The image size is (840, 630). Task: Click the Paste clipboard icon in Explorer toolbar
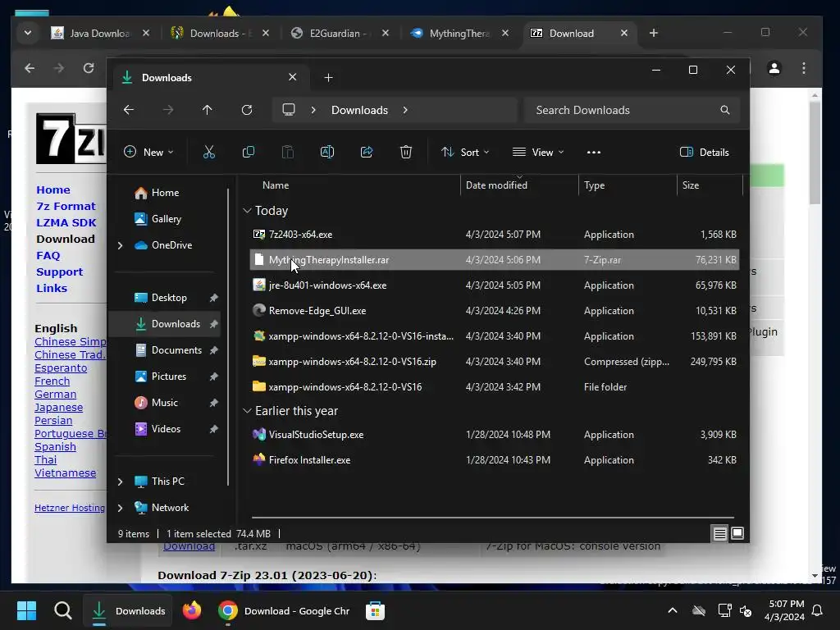tap(288, 152)
